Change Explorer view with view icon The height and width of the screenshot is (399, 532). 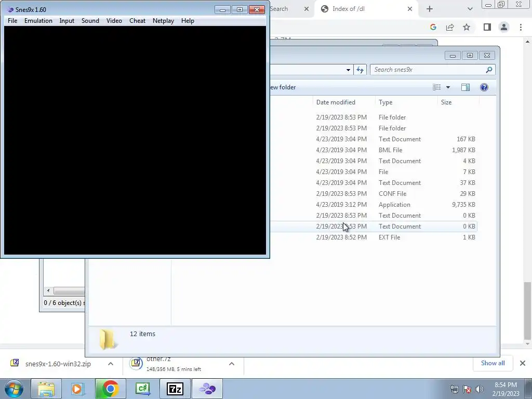436,87
